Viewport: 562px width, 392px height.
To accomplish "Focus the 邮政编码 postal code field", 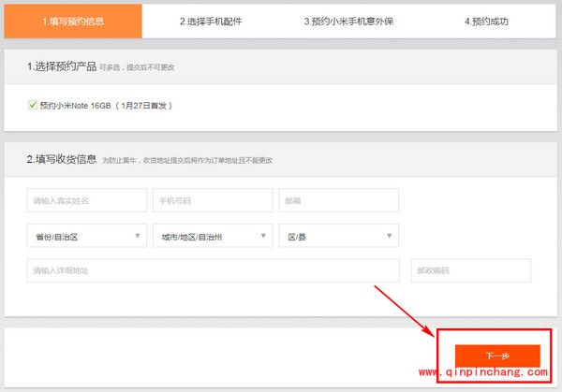I will [470, 271].
